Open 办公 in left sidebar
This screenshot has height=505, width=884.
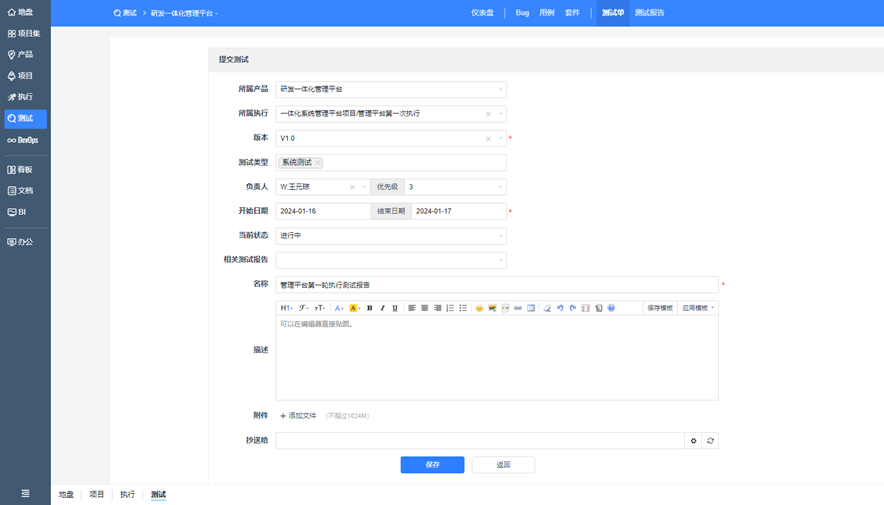click(x=21, y=242)
